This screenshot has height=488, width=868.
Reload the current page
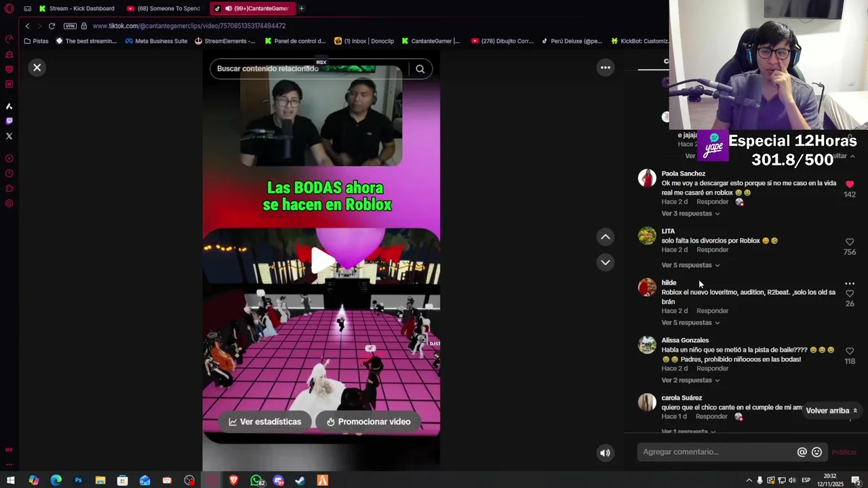point(52,26)
